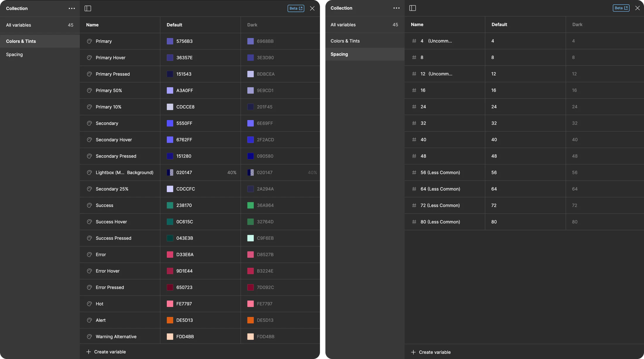The height and width of the screenshot is (359, 644).
Task: Click the number icon beside spacing variable 8
Action: click(414, 57)
